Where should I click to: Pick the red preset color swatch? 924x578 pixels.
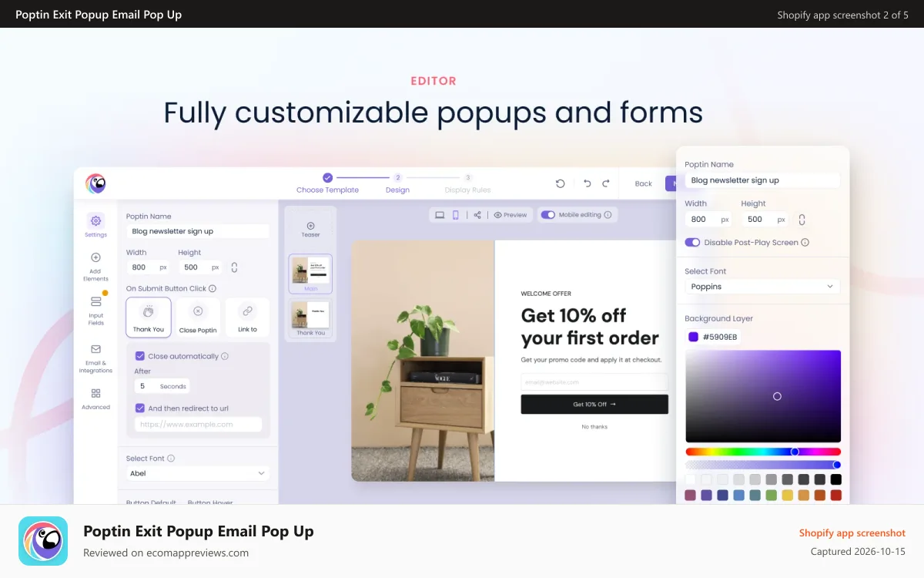click(836, 496)
